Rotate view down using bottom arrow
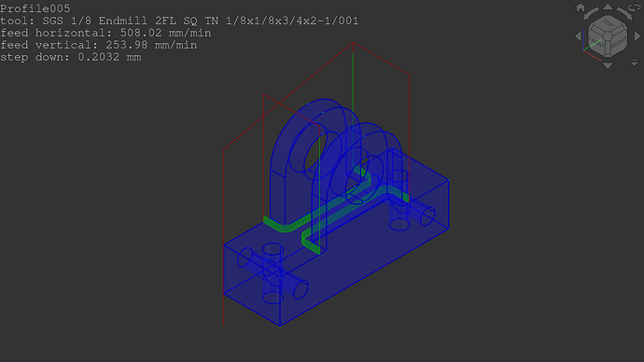The image size is (644, 362). [x=608, y=65]
